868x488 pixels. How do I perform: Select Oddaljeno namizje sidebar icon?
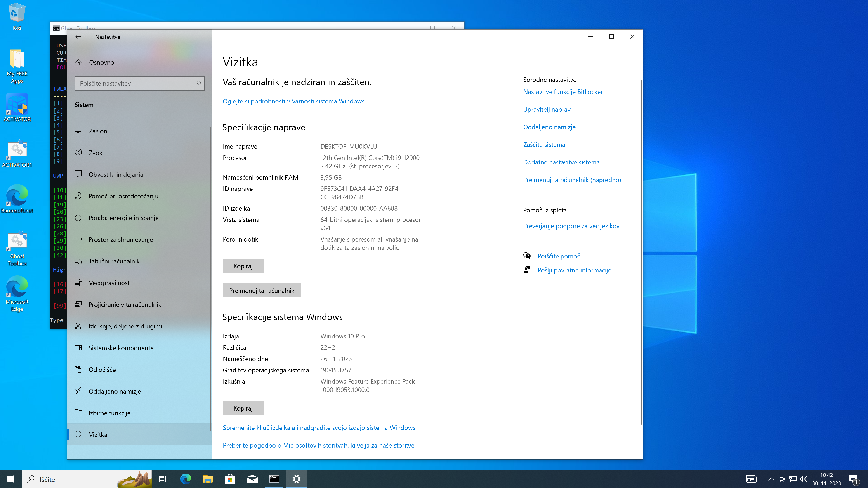pyautogui.click(x=78, y=391)
